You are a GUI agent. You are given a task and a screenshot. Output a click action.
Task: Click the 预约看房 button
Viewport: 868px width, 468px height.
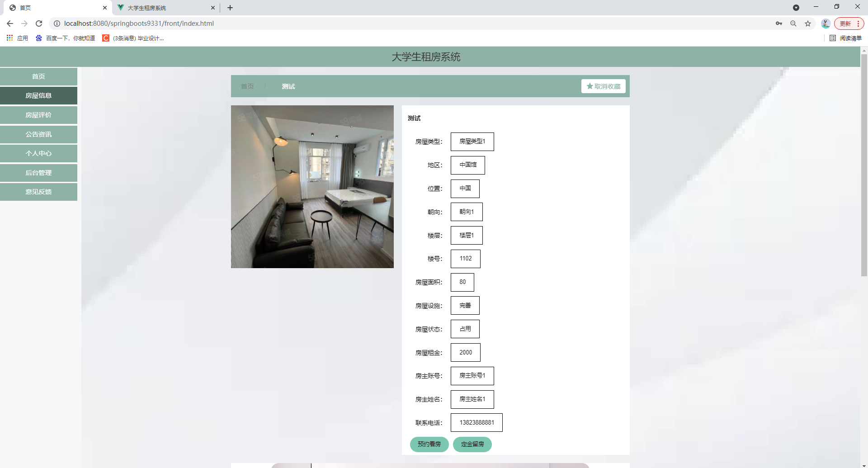point(429,444)
